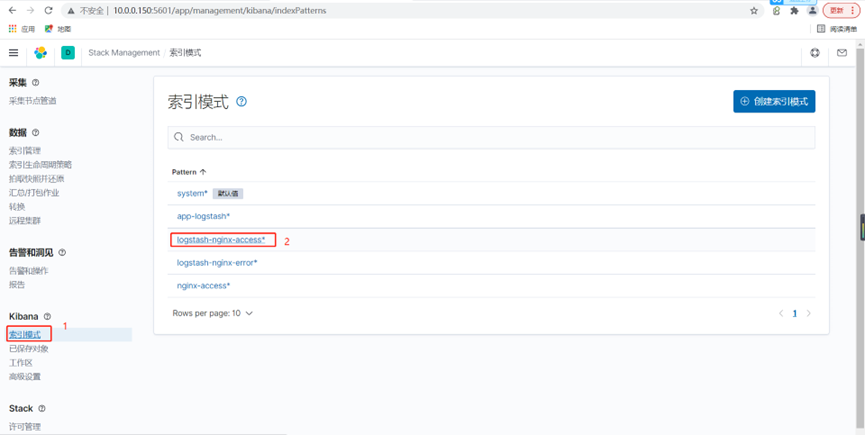Image resolution: width=865 pixels, height=435 pixels.
Task: Open 转换 in sidebar
Action: pos(17,207)
